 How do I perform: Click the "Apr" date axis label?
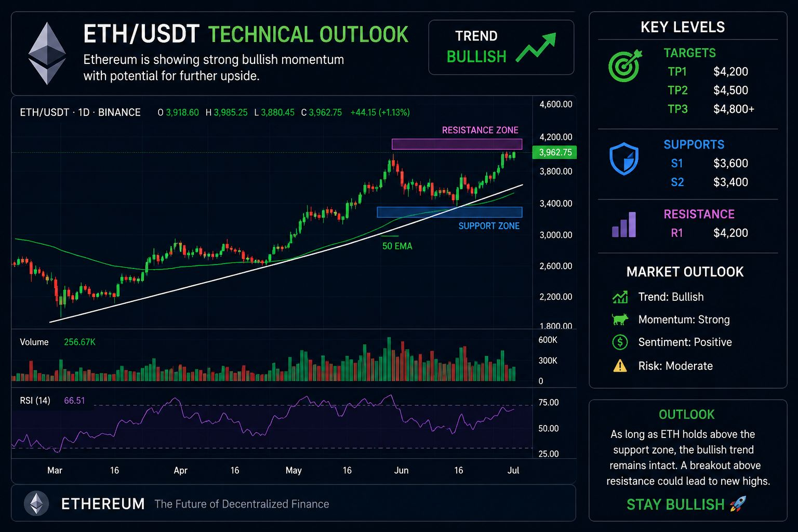pos(180,470)
